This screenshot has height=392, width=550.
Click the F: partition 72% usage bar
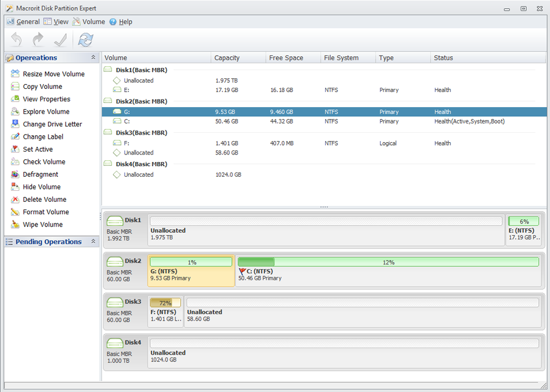(x=165, y=302)
